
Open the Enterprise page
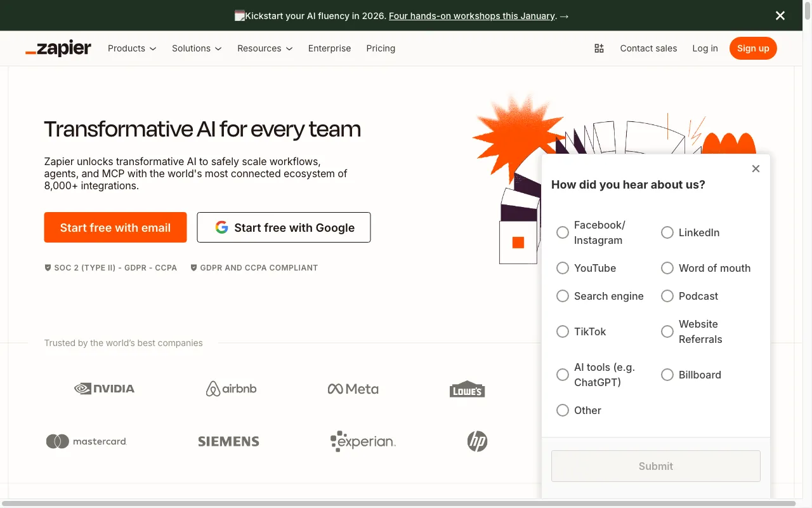329,48
